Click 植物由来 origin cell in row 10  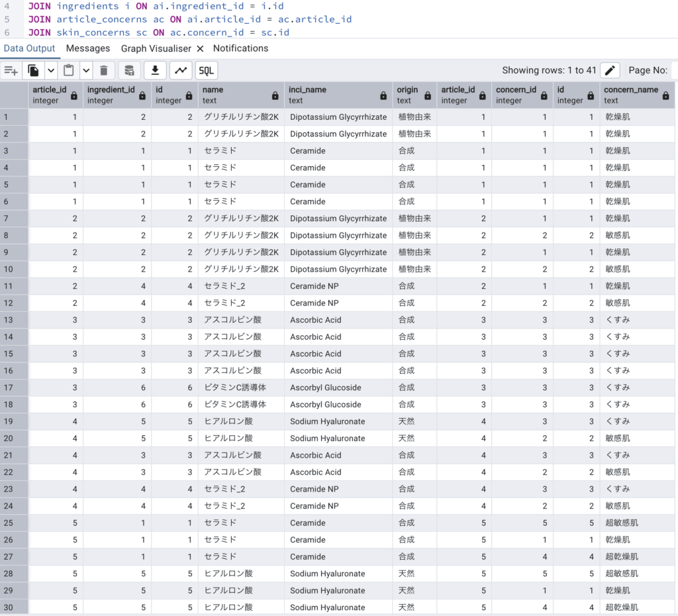(x=414, y=269)
